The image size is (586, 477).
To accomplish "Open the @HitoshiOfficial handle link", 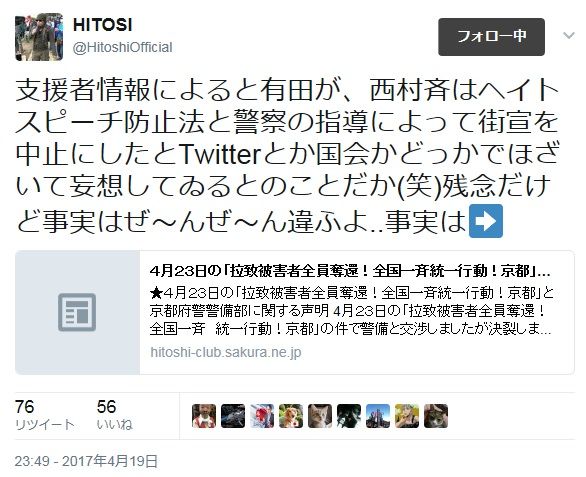I will pos(123,47).
